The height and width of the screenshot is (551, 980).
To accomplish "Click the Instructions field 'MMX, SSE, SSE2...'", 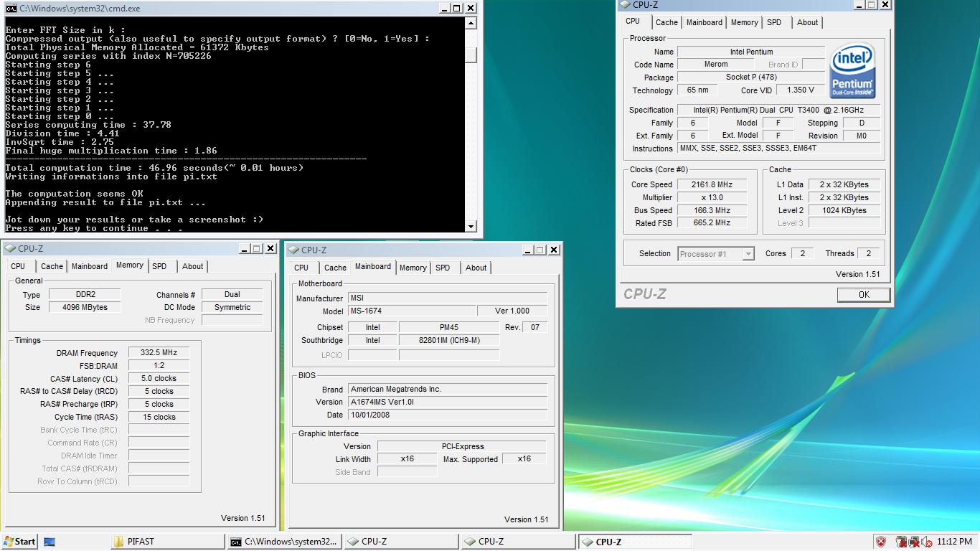I will coord(778,148).
